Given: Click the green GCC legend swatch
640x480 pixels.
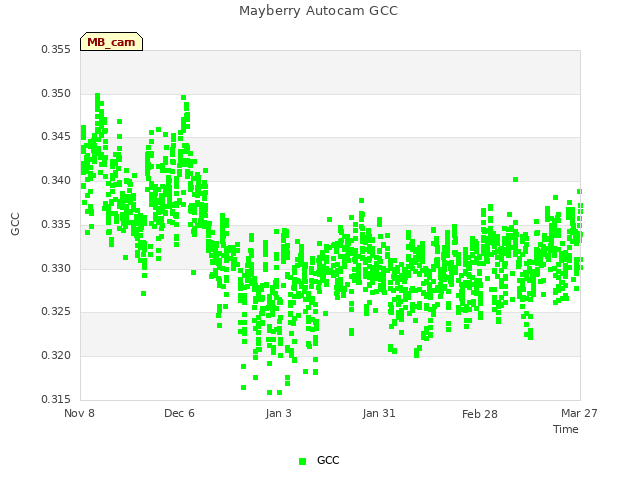Looking at the screenshot, I should pos(302,461).
